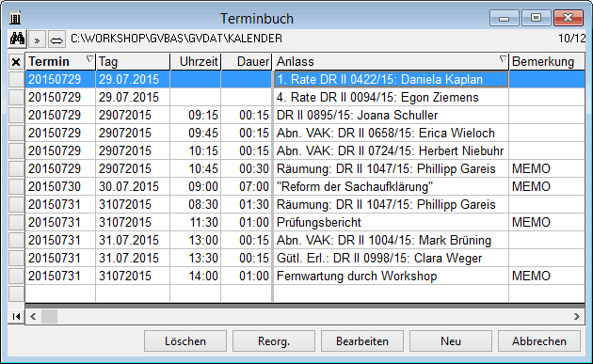Click the file path C:\WORKSHOP\GVBAS\GVDAT\KALENDER
The image size is (593, 364).
click(x=176, y=39)
